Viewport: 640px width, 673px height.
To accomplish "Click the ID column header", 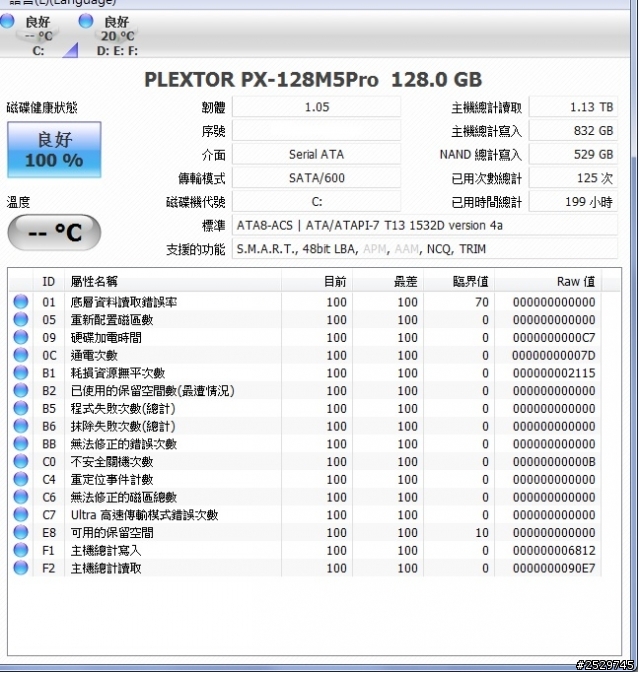I will [49, 282].
